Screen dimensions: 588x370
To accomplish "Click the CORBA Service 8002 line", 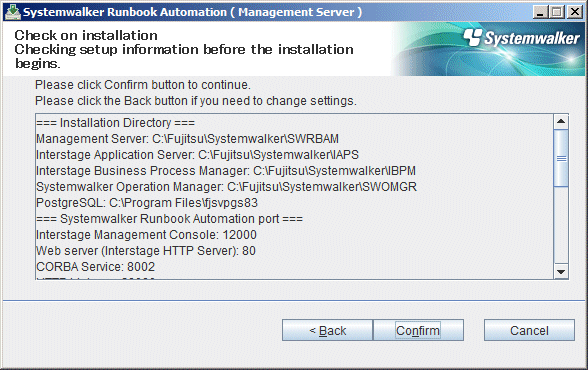I will [x=95, y=267].
